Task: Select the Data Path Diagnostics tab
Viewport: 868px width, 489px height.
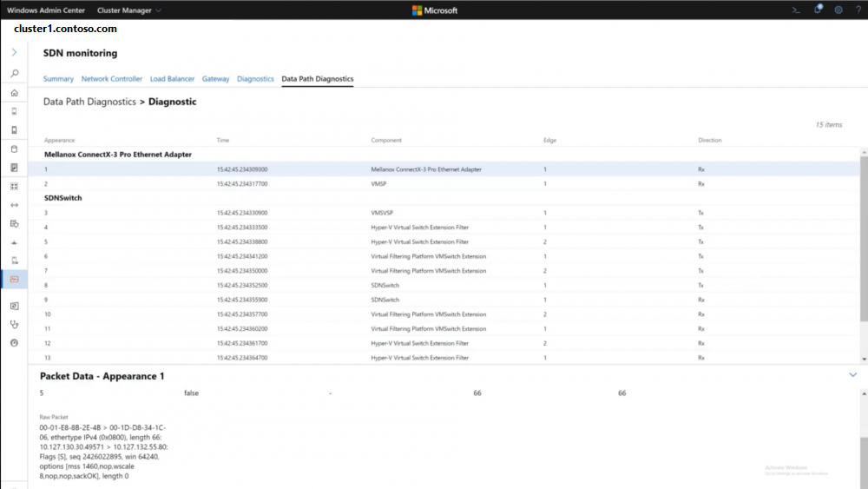Action: [317, 79]
